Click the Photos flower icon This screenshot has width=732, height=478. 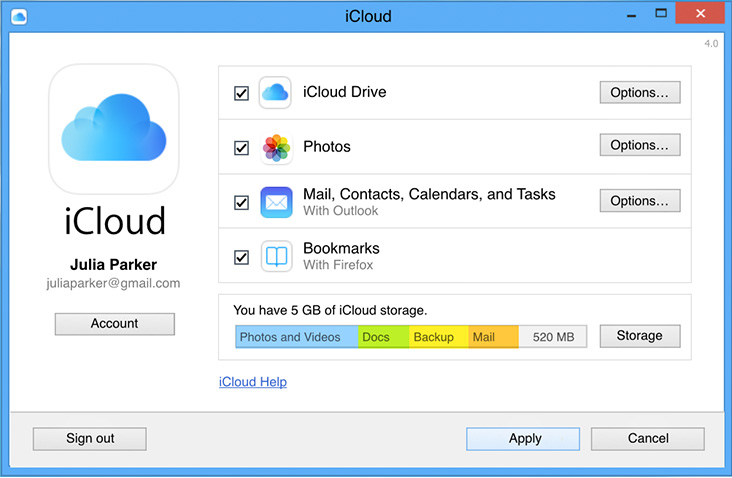[276, 148]
